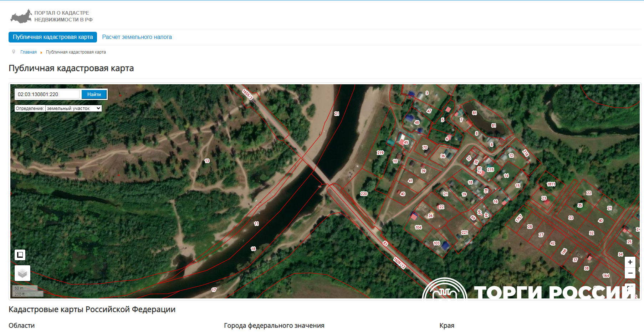Open the map layers switcher

point(22,273)
